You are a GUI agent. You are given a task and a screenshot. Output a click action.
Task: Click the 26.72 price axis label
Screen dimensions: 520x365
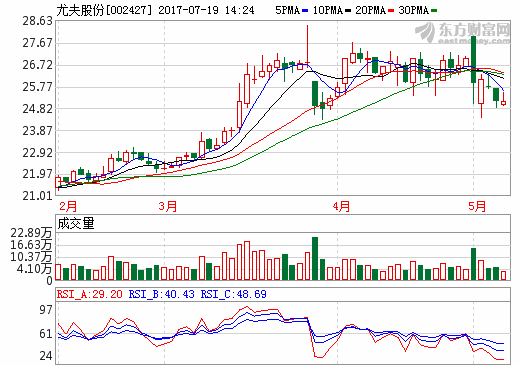coord(38,65)
